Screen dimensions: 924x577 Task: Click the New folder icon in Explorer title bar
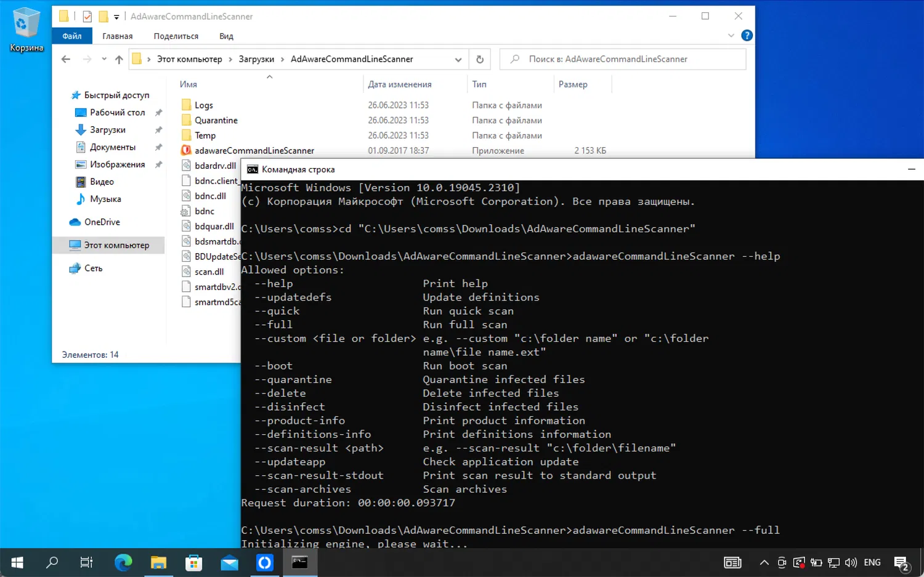[x=103, y=17]
